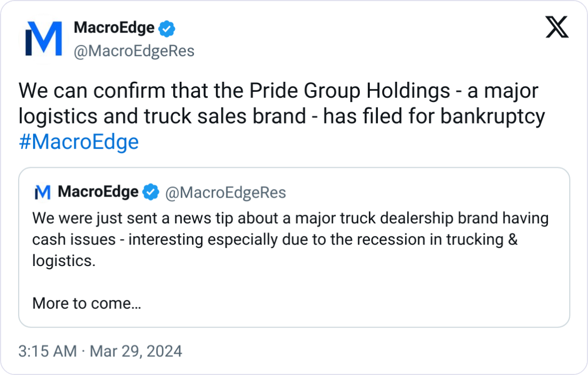The image size is (588, 375).
Task: Click the verified badge inside the quoted tweet
Action: click(x=151, y=192)
